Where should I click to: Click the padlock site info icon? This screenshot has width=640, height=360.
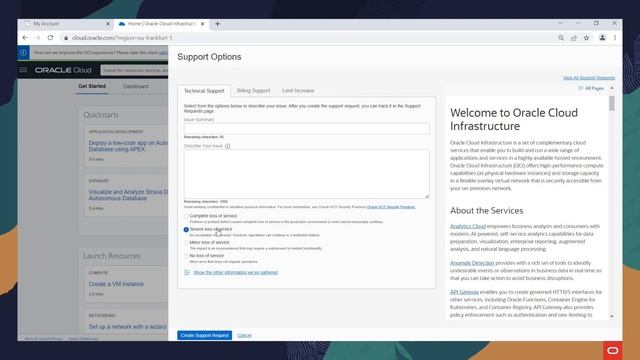tap(66, 38)
